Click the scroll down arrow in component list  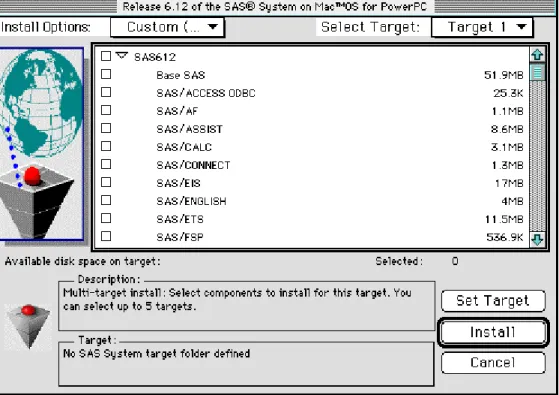(x=537, y=239)
